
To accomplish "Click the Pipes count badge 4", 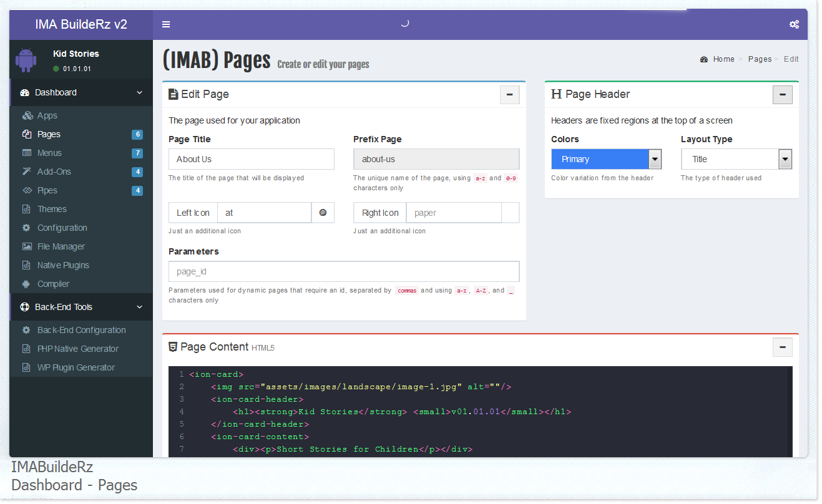I will pos(137,191).
